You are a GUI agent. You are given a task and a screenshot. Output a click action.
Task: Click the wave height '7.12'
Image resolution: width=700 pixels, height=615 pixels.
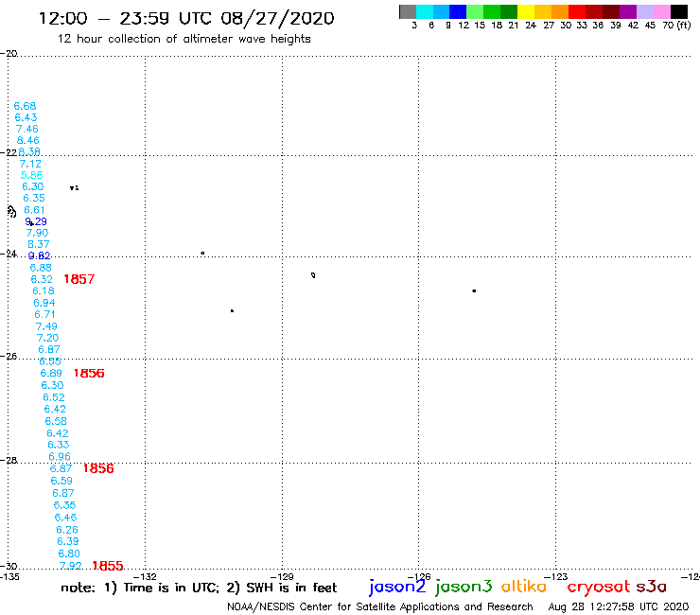click(30, 164)
